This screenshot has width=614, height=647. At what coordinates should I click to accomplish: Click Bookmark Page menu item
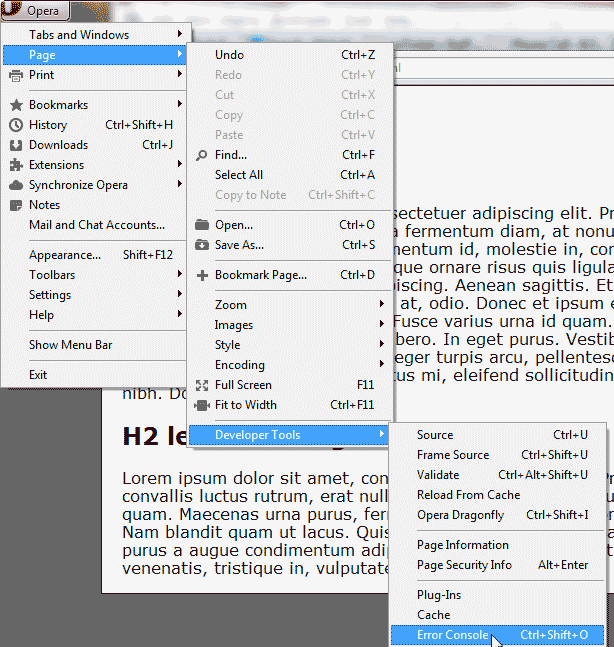coord(260,275)
